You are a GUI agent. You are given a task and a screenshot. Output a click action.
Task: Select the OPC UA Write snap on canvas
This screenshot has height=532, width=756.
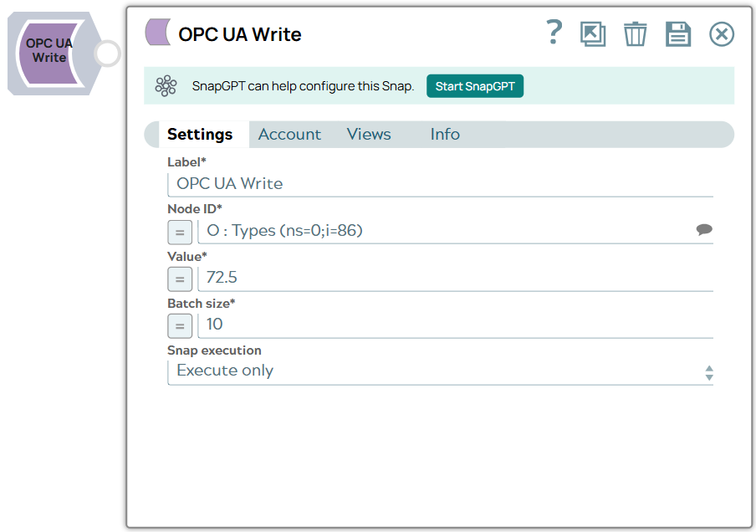[x=48, y=52]
